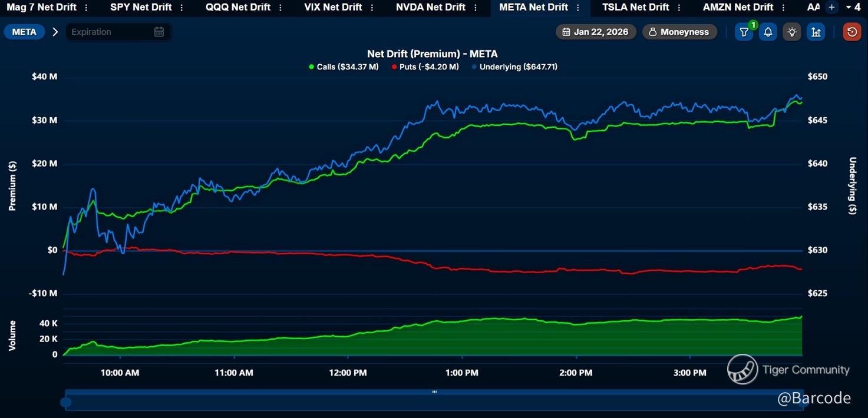
Task: Open options menu for QQQ Net Drift tab
Action: click(x=280, y=8)
